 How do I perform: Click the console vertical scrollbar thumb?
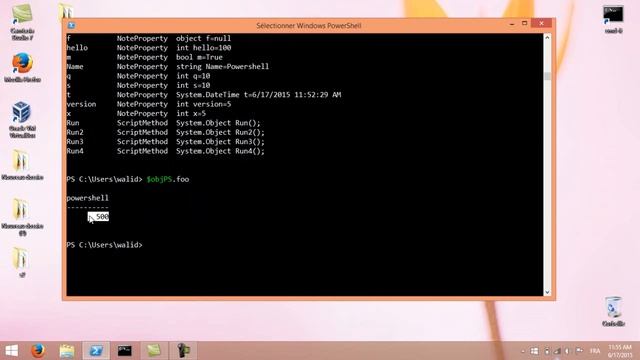(x=547, y=76)
